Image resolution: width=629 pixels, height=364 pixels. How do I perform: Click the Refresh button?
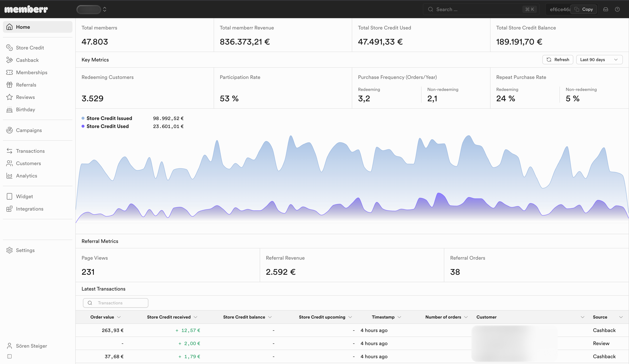(558, 60)
